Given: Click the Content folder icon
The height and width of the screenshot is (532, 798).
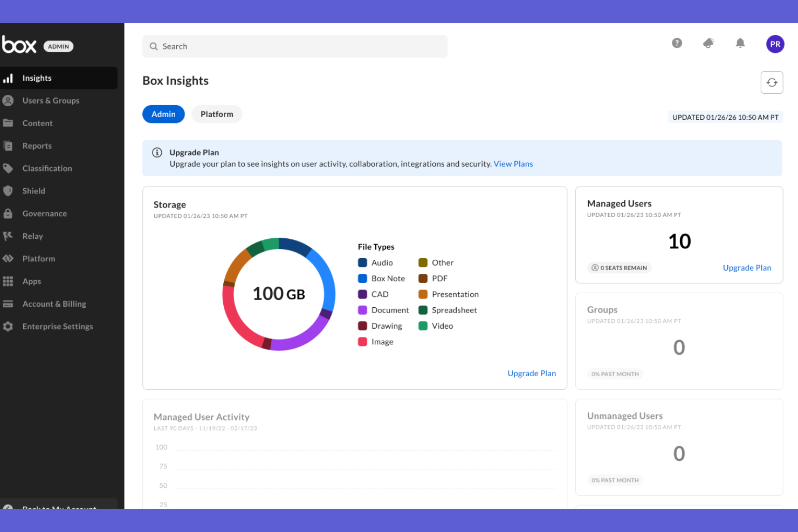Looking at the screenshot, I should (x=8, y=123).
